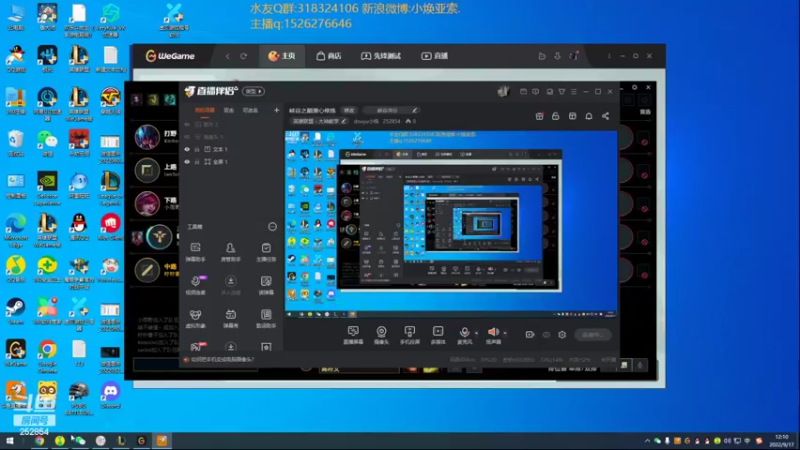800x450 pixels.
Task: Open the danmaku show TV-shaped tool
Action: (231, 318)
